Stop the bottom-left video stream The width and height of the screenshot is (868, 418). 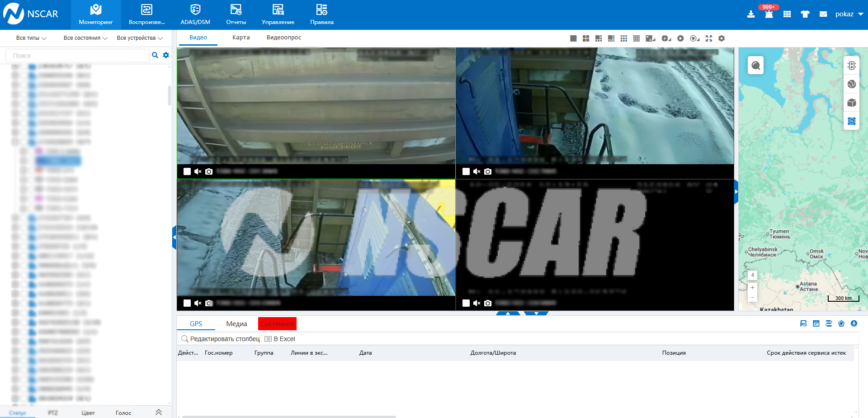(x=187, y=303)
